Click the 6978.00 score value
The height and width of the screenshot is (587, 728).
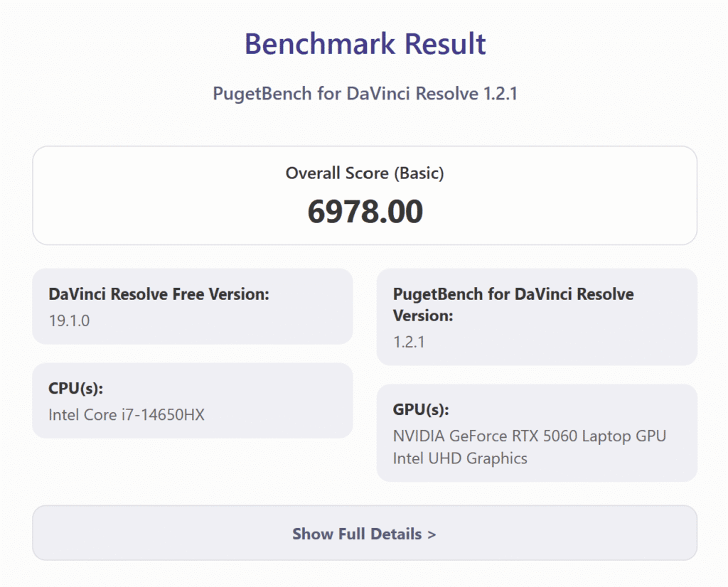365,211
